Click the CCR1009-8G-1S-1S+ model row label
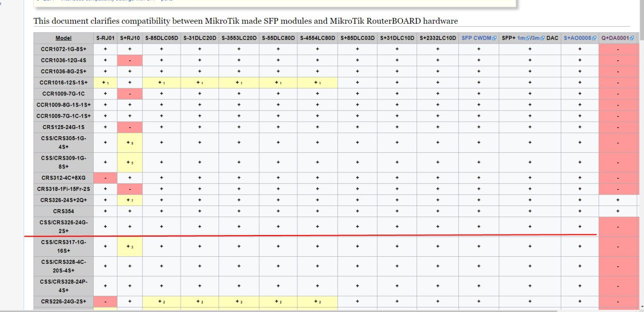The height and width of the screenshot is (312, 644). tap(63, 105)
